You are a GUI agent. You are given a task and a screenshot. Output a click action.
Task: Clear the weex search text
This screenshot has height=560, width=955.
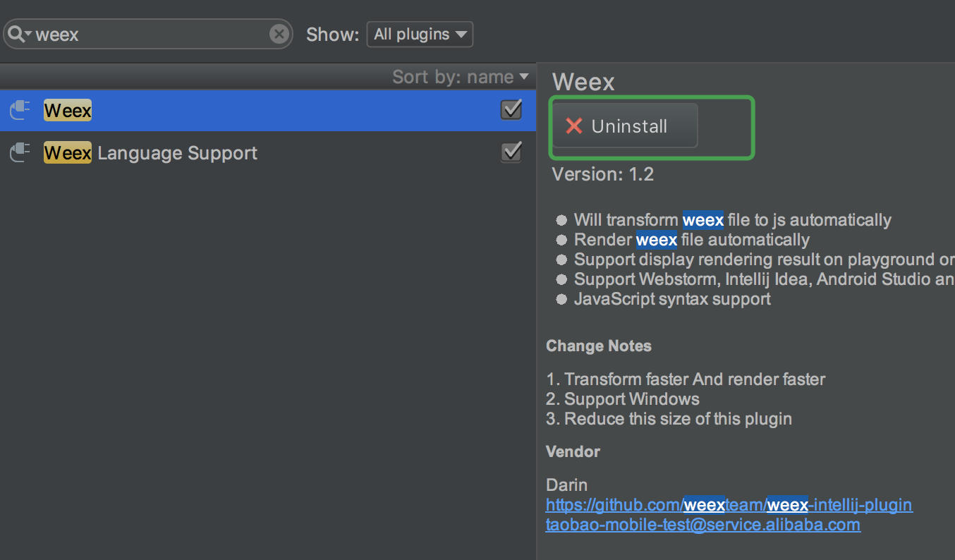[279, 34]
